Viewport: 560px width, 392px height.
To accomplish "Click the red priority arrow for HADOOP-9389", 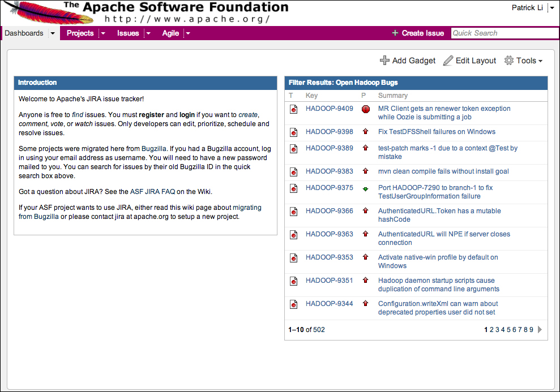I will click(365, 148).
